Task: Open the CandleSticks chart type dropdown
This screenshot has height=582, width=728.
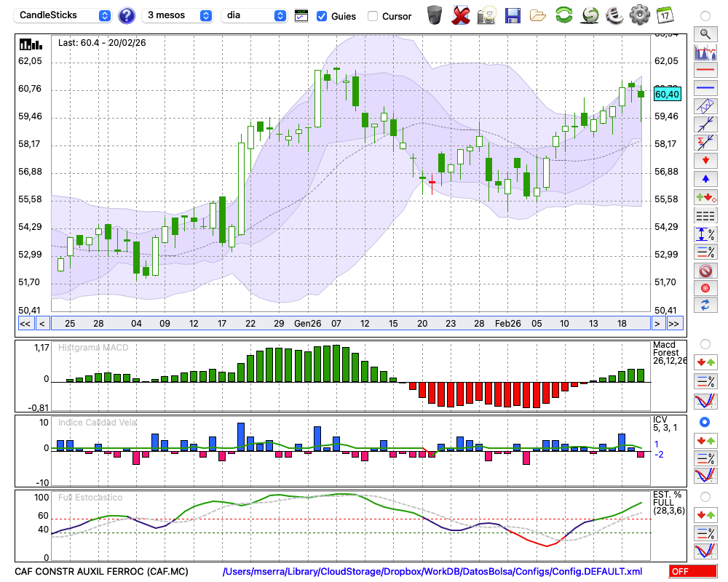Action: pos(64,15)
